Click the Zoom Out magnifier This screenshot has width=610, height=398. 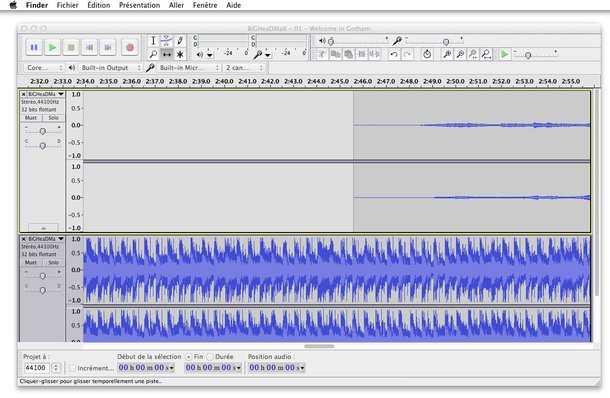coord(460,54)
